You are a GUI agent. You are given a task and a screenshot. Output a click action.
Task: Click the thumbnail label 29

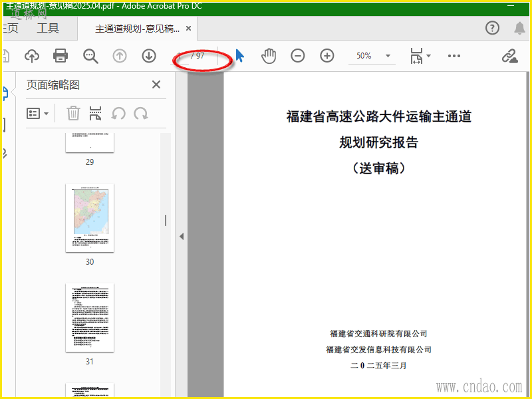90,162
